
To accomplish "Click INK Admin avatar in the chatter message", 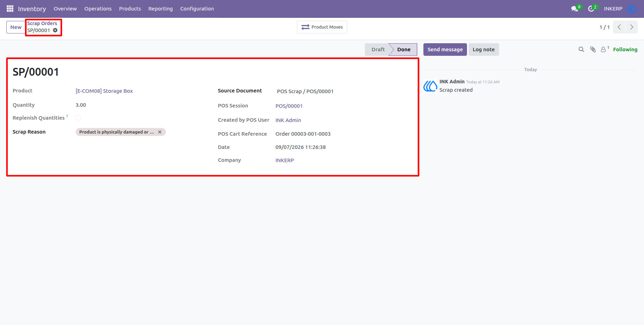I will [x=430, y=86].
